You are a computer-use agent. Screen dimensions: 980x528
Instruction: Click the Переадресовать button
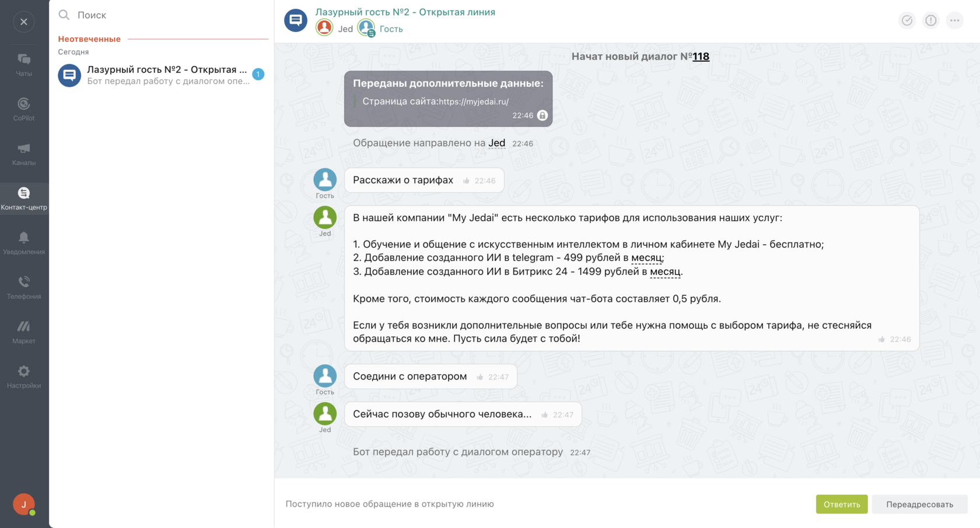[x=920, y=504]
